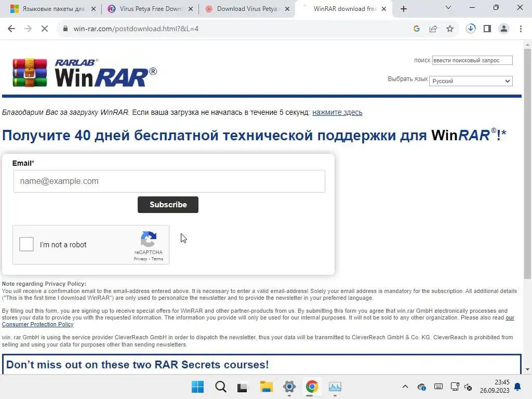The width and height of the screenshot is (532, 399).
Task: Click the cloud sync tray icon
Action: [422, 387]
